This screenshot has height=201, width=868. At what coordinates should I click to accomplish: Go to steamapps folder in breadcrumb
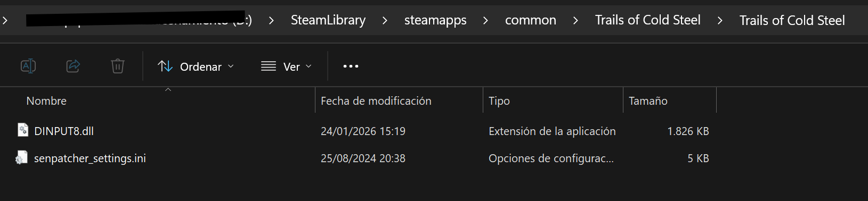435,20
